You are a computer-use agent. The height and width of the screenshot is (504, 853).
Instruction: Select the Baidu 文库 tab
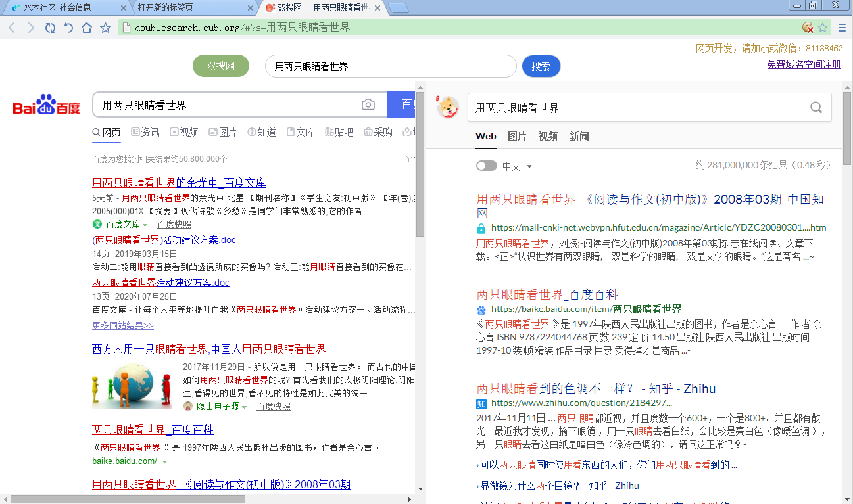coord(301,132)
